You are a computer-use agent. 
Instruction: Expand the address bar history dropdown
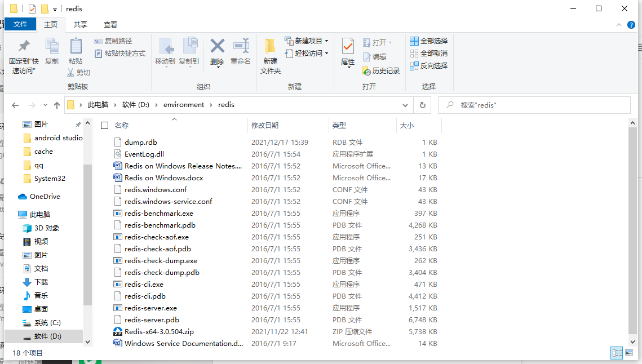coord(405,105)
